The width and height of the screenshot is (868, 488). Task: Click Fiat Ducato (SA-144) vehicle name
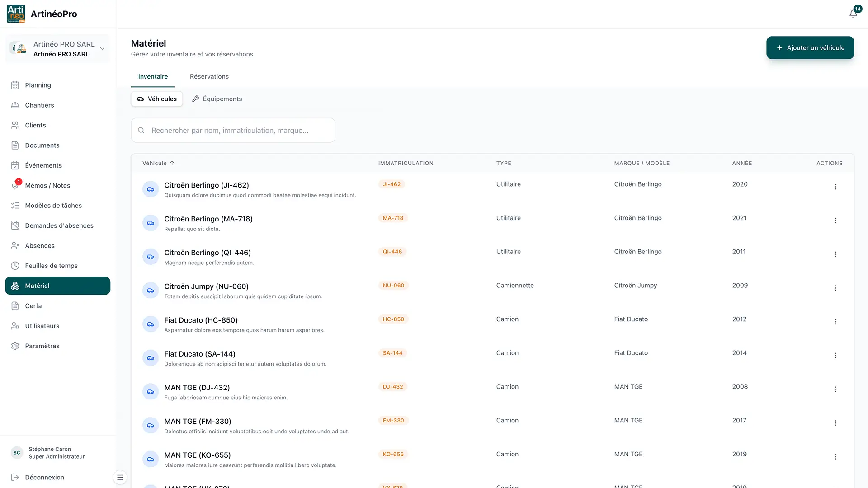200,354
